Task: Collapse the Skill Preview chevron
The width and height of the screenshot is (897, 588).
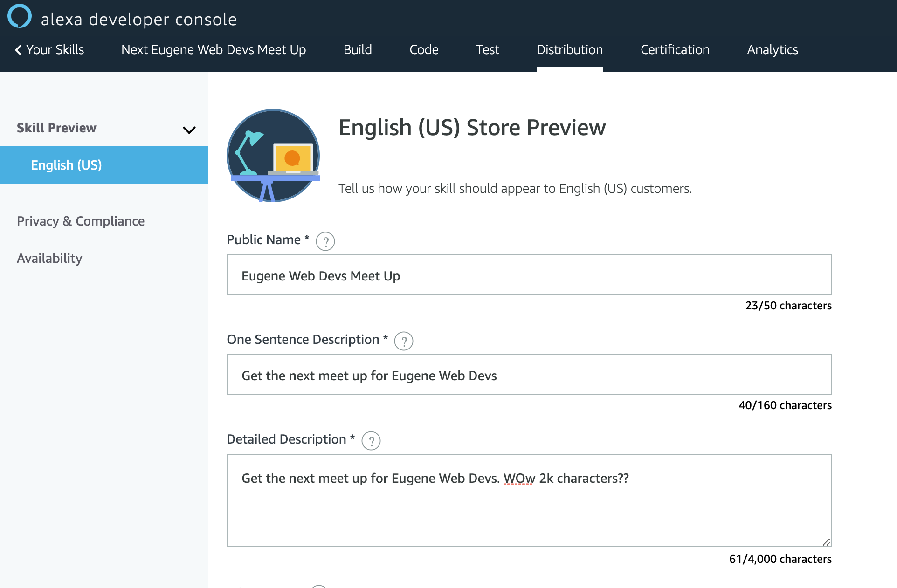Action: 189,130
